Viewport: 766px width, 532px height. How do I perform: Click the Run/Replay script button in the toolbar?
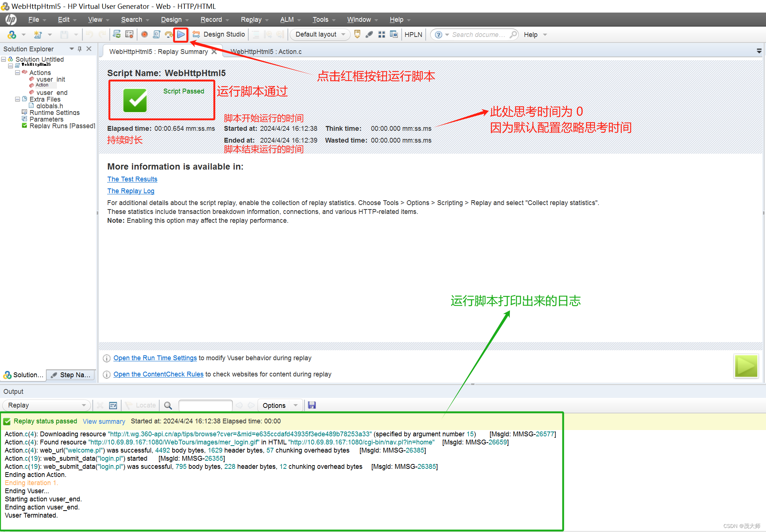[x=181, y=34]
